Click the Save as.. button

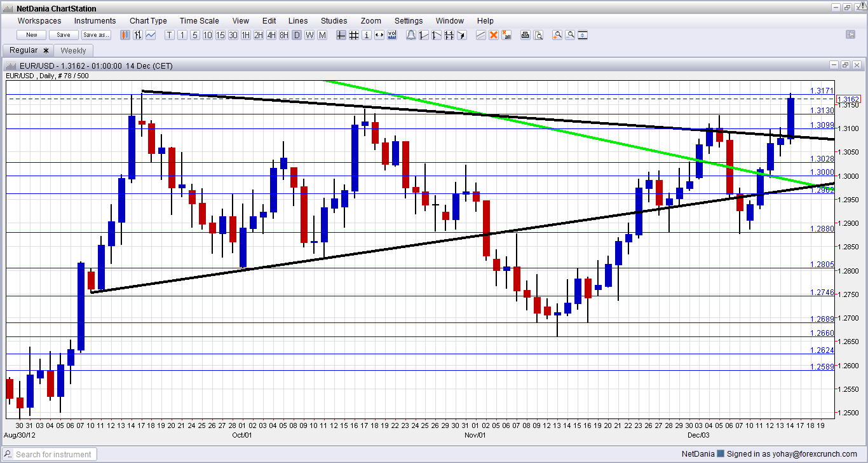tap(96, 35)
